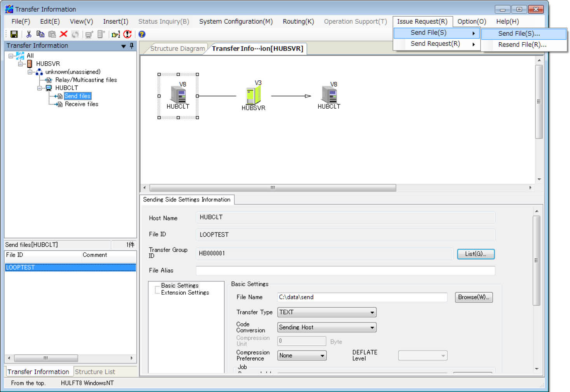Switch to the Structure Diagram tab
The height and width of the screenshot is (392, 570).
point(177,49)
